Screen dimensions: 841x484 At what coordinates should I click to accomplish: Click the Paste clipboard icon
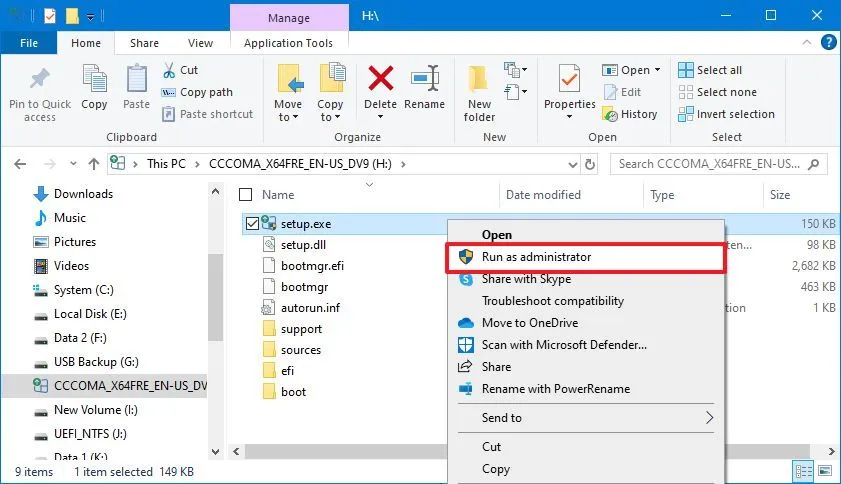(x=136, y=79)
